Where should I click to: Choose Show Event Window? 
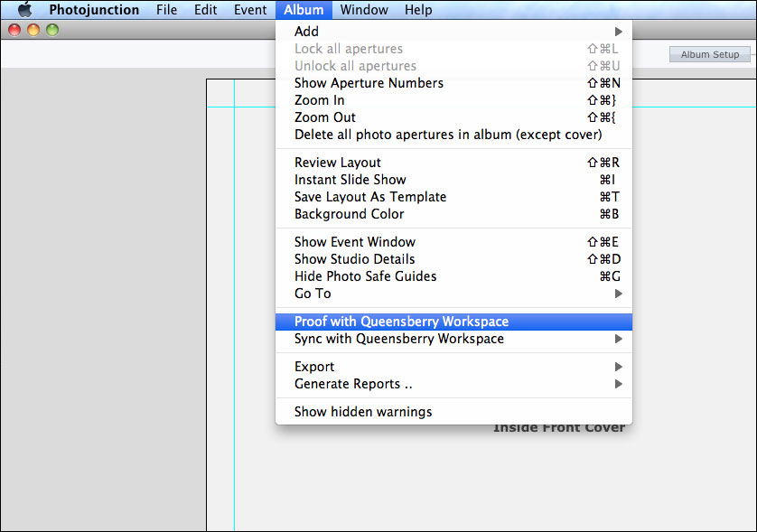[453, 242]
